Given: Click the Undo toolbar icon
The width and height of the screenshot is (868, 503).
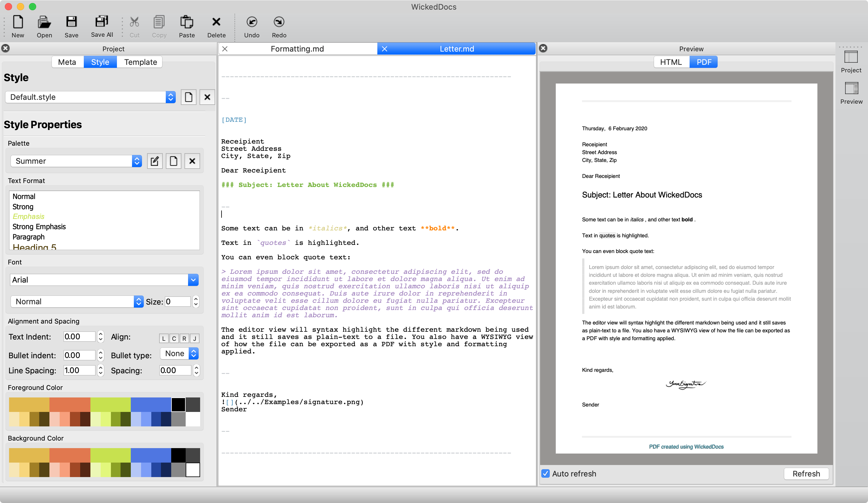Looking at the screenshot, I should tap(252, 23).
